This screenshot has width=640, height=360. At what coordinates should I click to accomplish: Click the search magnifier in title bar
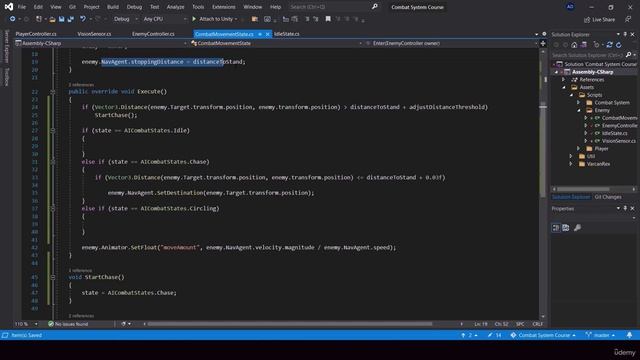375,7
